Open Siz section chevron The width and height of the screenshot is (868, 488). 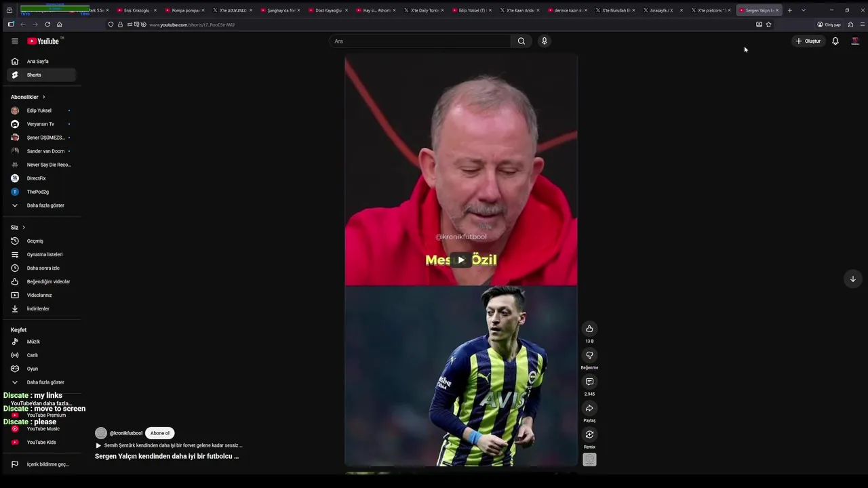24,227
